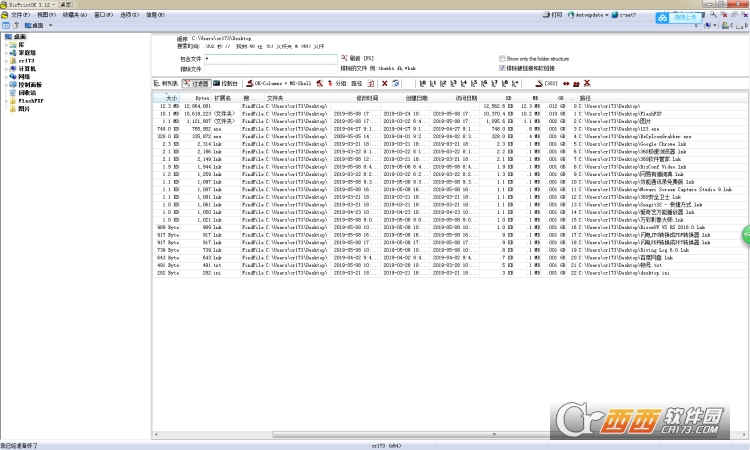This screenshot has height=450, width=750.
Task: Expand the 网络 tree node
Action: click(5, 76)
